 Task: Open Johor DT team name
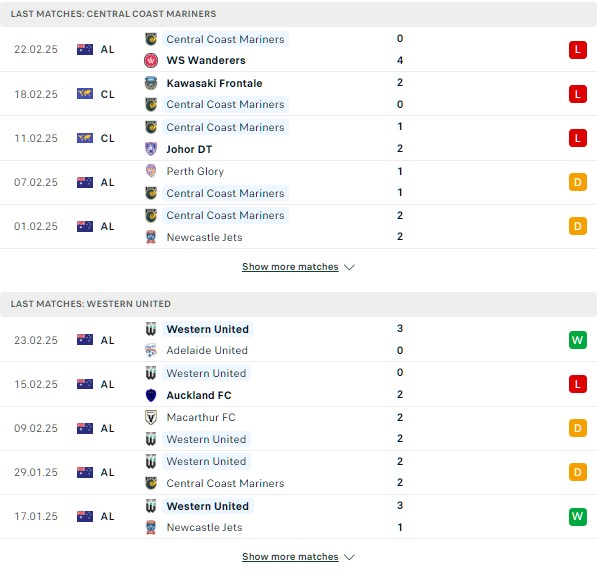point(189,149)
